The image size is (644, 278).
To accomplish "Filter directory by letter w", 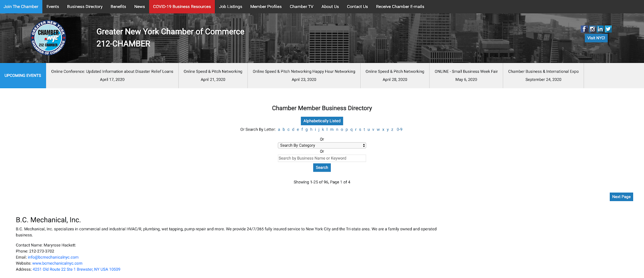I will click(378, 130).
